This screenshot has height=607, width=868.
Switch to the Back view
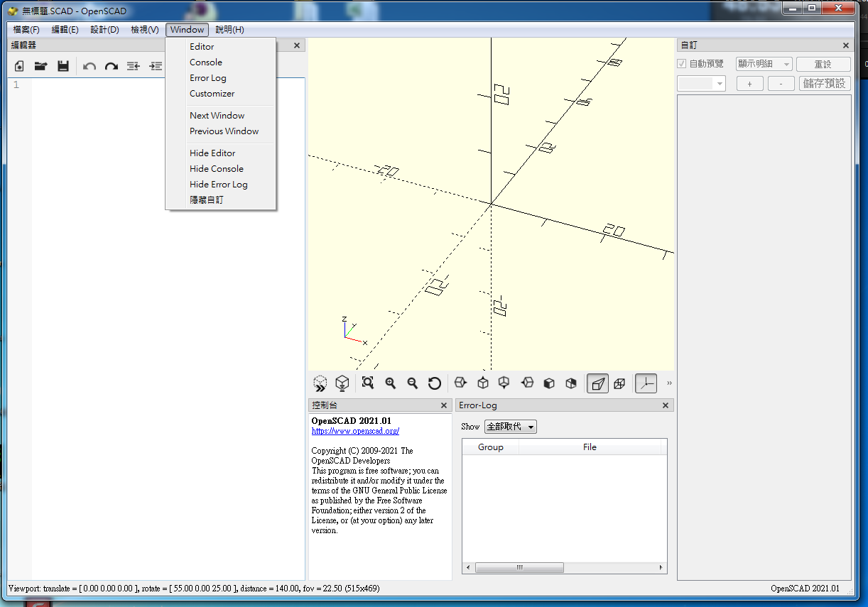571,383
